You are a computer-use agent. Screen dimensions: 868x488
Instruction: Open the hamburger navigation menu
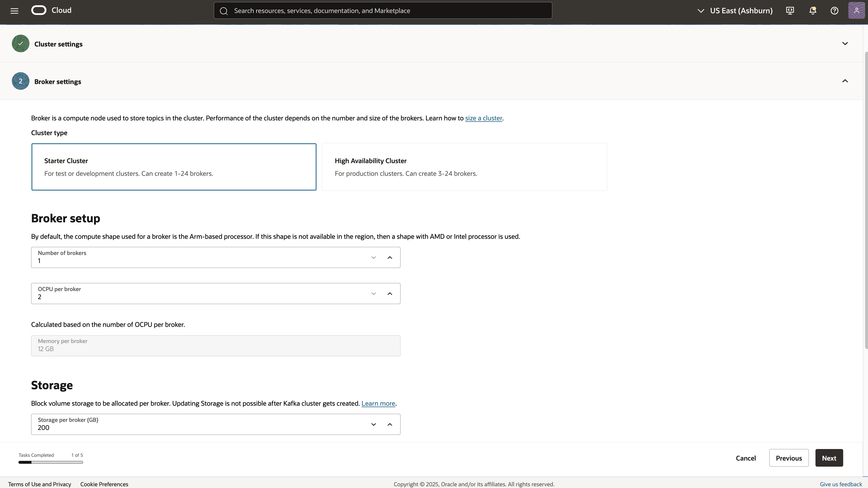pyautogui.click(x=14, y=11)
